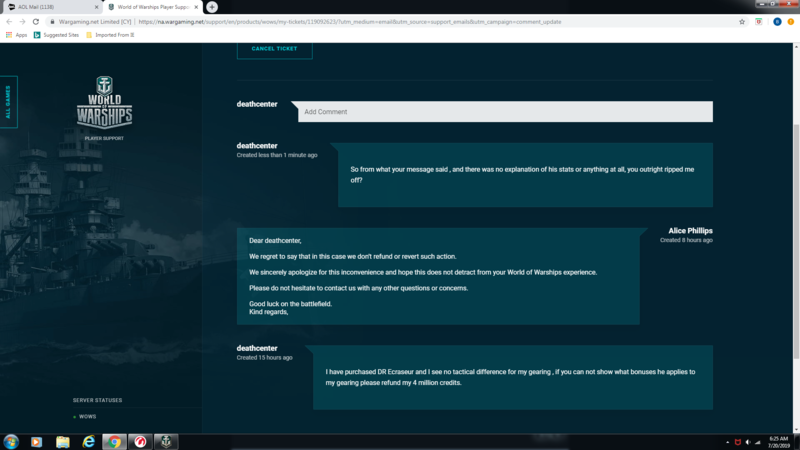Reload the current page
Viewport: 800px width, 450px height.
[x=36, y=22]
